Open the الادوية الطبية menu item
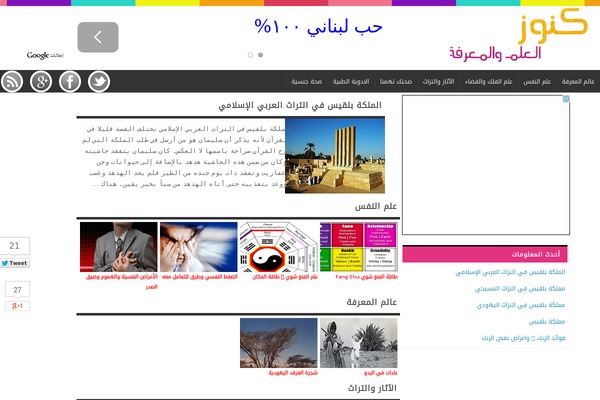The height and width of the screenshot is (400, 600). point(351,82)
